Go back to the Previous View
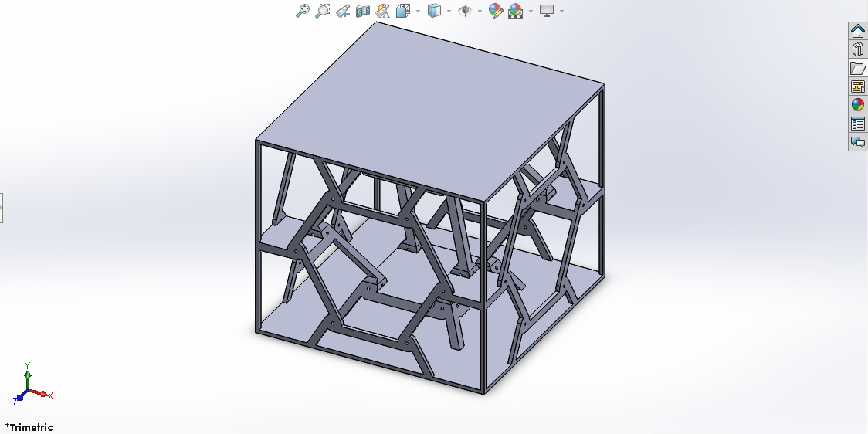The image size is (868, 434). (343, 11)
